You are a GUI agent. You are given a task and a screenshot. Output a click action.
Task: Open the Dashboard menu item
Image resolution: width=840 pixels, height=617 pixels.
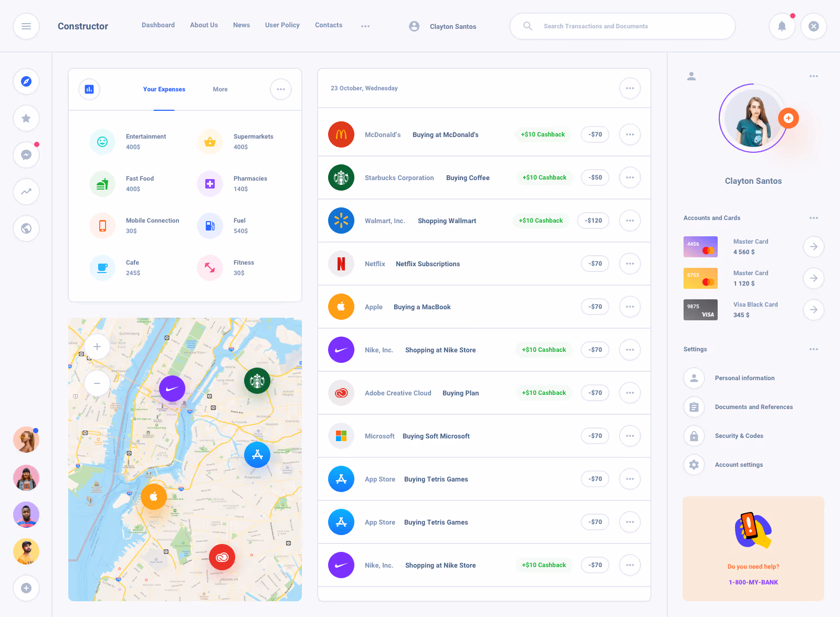158,25
